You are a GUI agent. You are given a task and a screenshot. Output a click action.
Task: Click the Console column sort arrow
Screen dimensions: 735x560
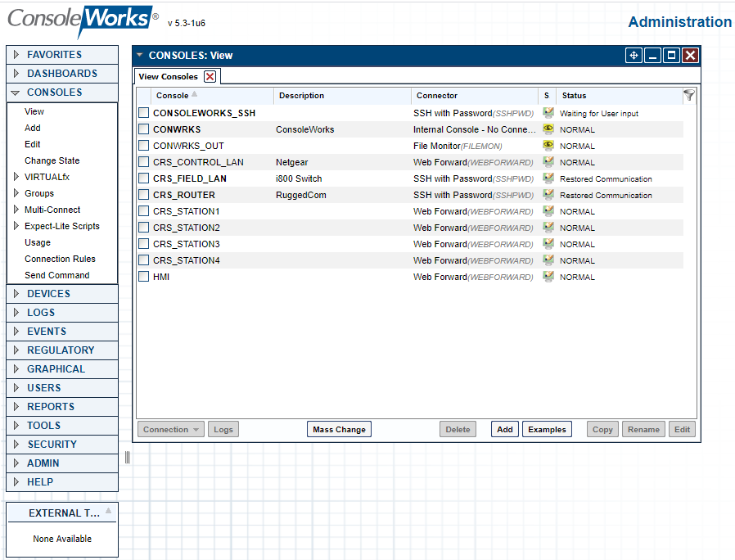click(194, 94)
